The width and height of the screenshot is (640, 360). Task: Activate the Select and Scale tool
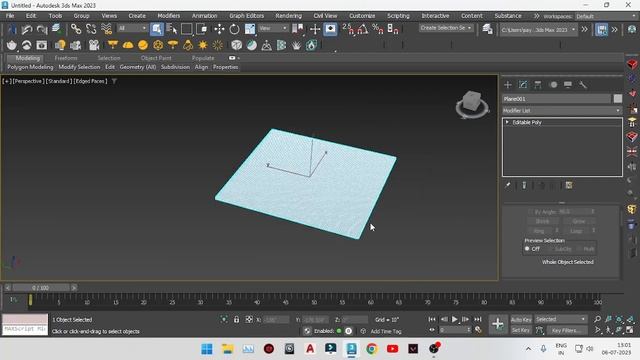coord(250,29)
